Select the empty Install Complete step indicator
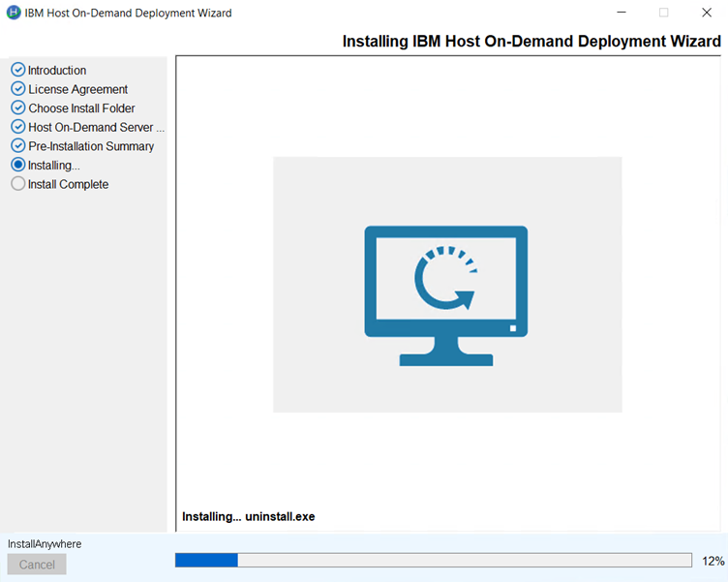The height and width of the screenshot is (582, 728). pos(17,184)
